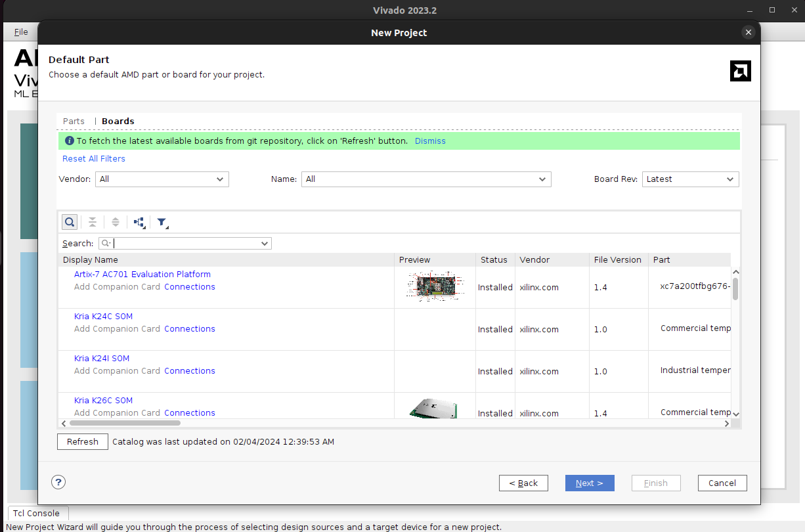Sort by the Status column header
Viewport: 805px width, 532px height.
(495, 259)
